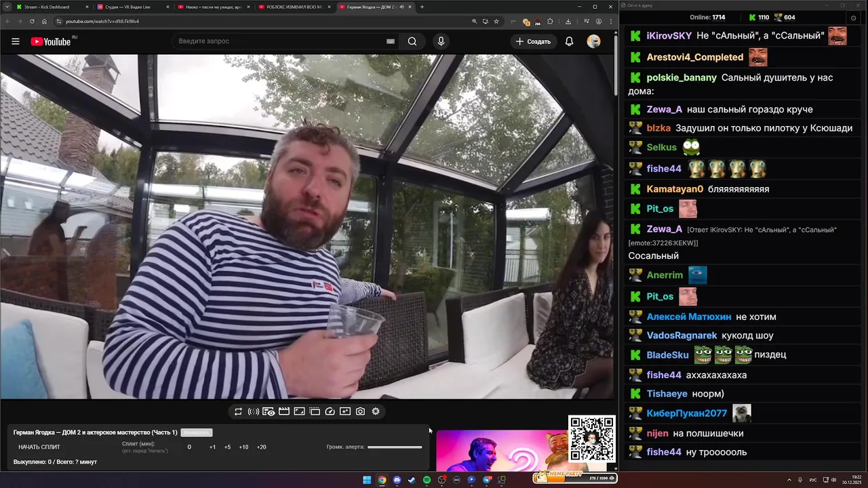Click chat message 'куколд шоу'
The width and height of the screenshot is (868, 488).
click(747, 335)
